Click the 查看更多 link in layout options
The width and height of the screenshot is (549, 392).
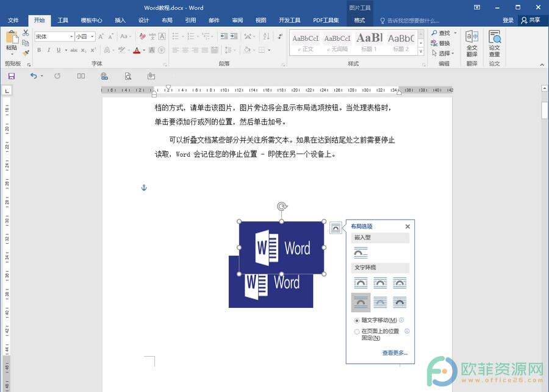click(395, 353)
